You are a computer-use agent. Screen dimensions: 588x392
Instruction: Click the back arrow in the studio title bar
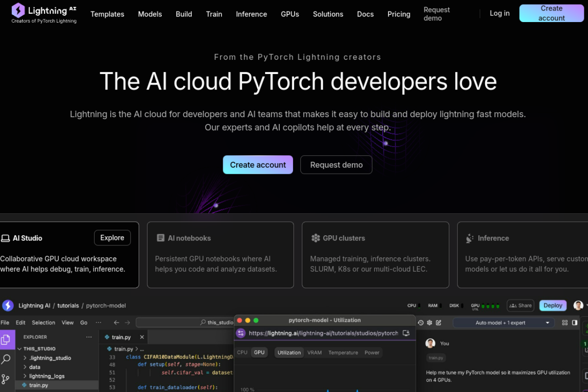click(117, 323)
